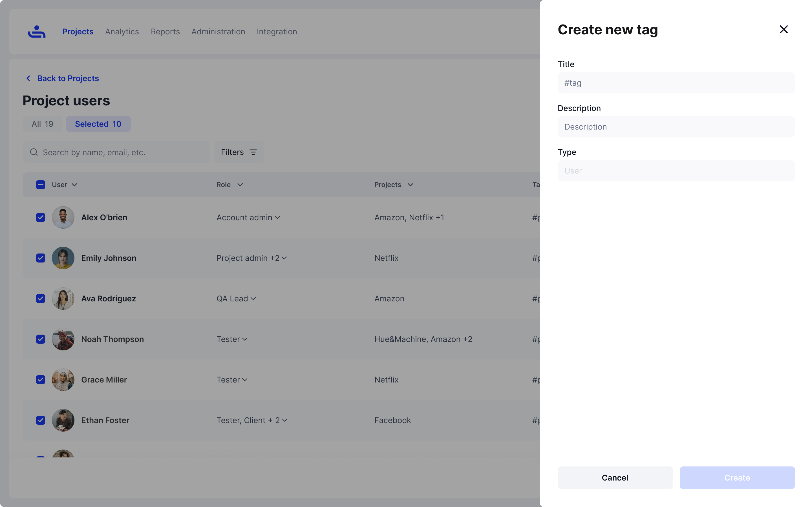The image size is (812, 507).
Task: Toggle the select-all checkbox in header
Action: point(41,185)
